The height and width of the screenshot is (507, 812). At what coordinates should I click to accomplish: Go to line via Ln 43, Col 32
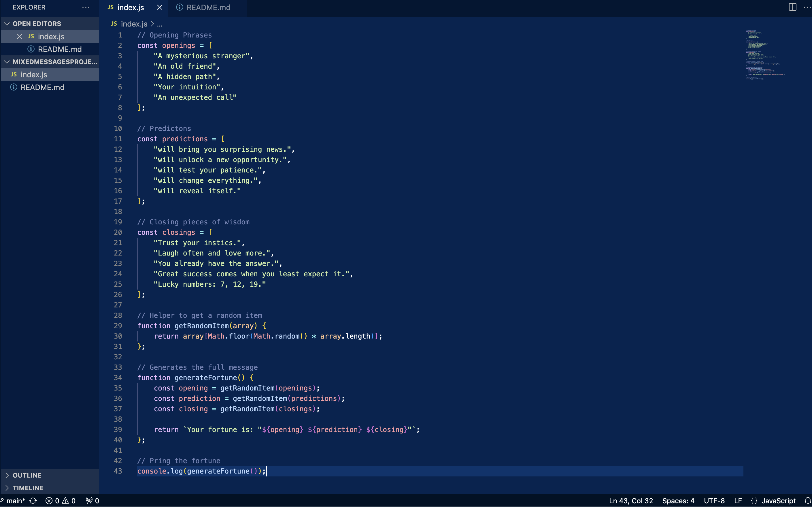(x=631, y=501)
